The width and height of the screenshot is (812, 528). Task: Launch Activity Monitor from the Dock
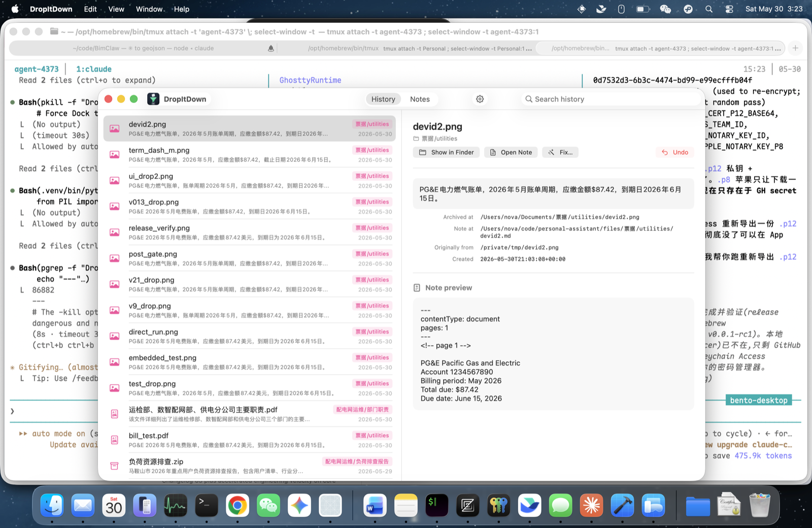pyautogui.click(x=176, y=506)
